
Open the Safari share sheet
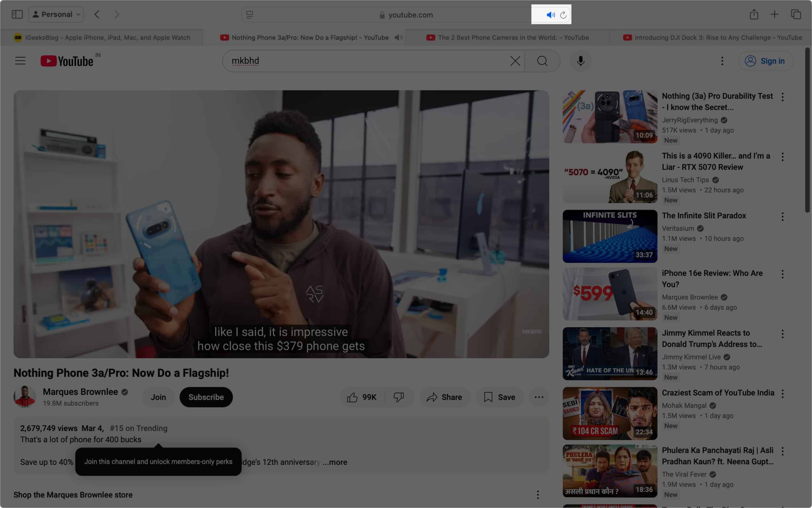tap(754, 15)
